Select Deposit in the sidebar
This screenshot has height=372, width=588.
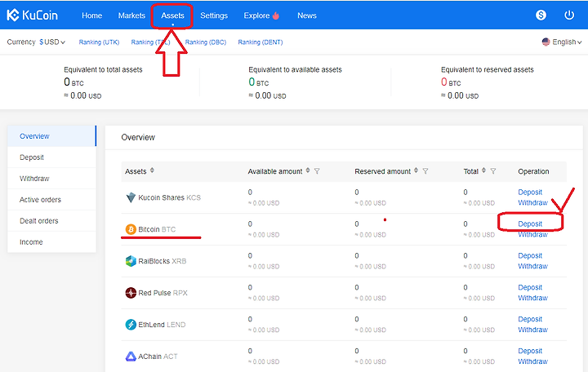pyautogui.click(x=51, y=157)
